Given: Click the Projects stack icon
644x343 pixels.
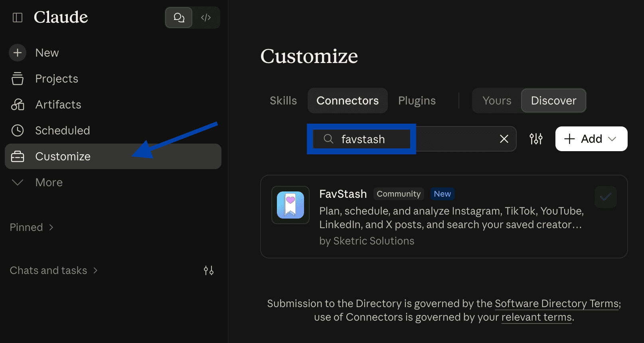Looking at the screenshot, I should pos(18,79).
